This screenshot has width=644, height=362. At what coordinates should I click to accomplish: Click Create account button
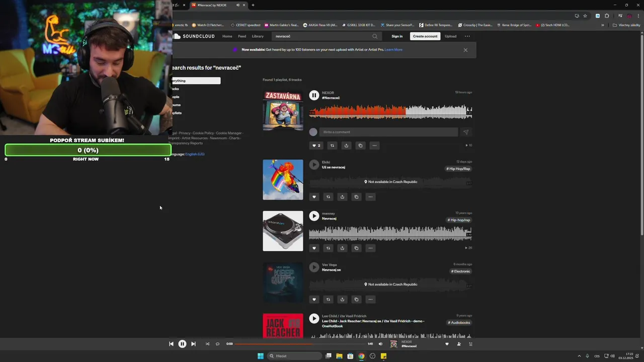pyautogui.click(x=425, y=36)
